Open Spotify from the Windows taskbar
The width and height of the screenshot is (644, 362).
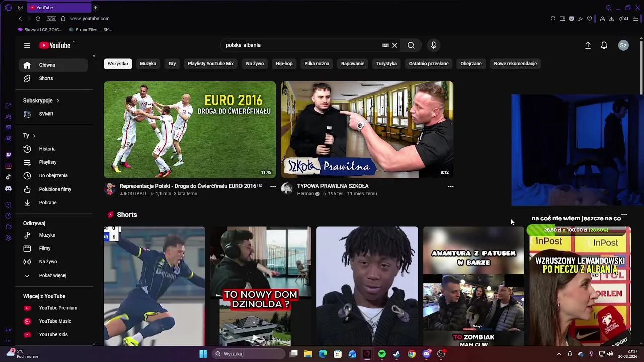point(382,354)
